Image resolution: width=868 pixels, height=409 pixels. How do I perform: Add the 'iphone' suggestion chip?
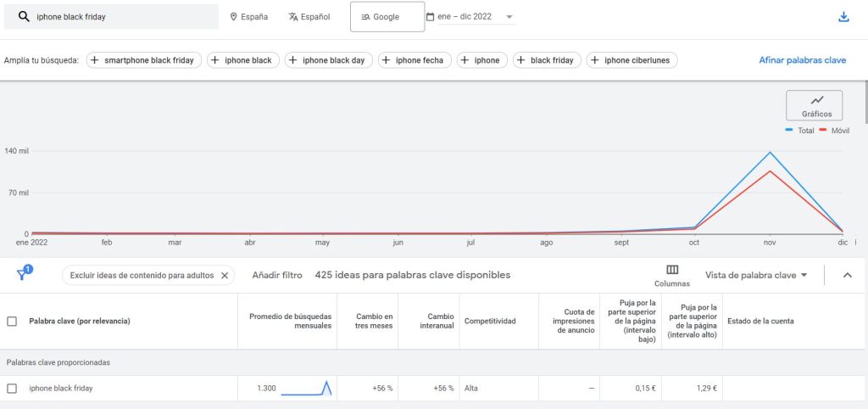coord(481,60)
